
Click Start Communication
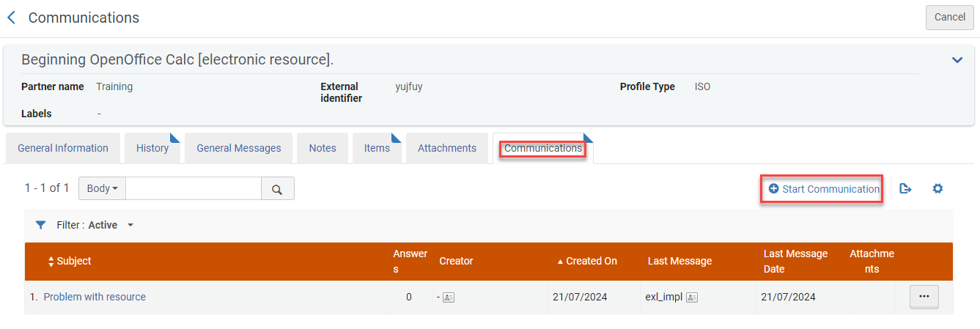824,189
